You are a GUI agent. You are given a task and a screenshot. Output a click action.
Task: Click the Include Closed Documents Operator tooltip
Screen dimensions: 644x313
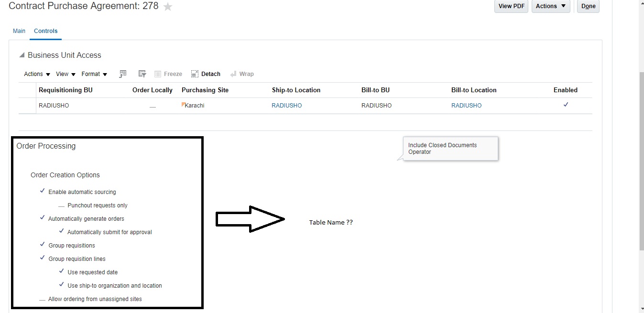click(450, 149)
